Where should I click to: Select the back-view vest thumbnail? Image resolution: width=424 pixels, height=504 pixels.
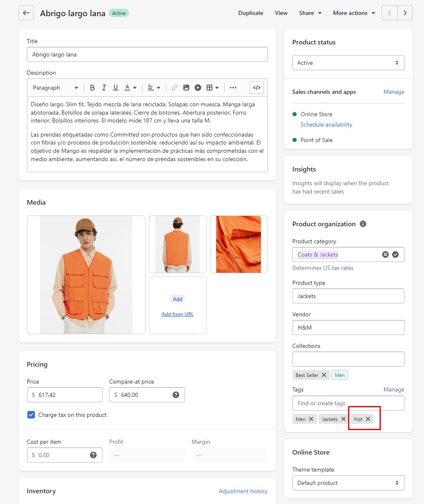pyautogui.click(x=178, y=244)
